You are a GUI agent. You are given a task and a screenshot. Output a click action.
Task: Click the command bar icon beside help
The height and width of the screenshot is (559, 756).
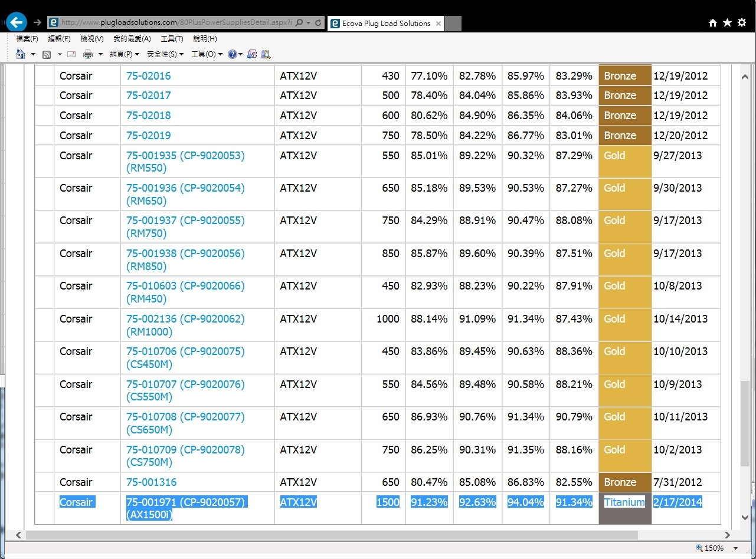[252, 54]
